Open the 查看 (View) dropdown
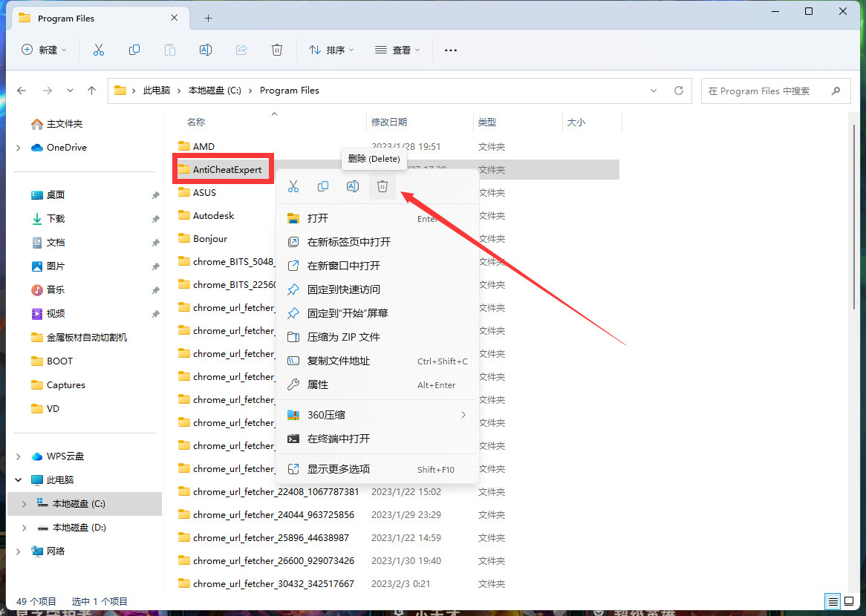866x616 pixels. pyautogui.click(x=397, y=50)
